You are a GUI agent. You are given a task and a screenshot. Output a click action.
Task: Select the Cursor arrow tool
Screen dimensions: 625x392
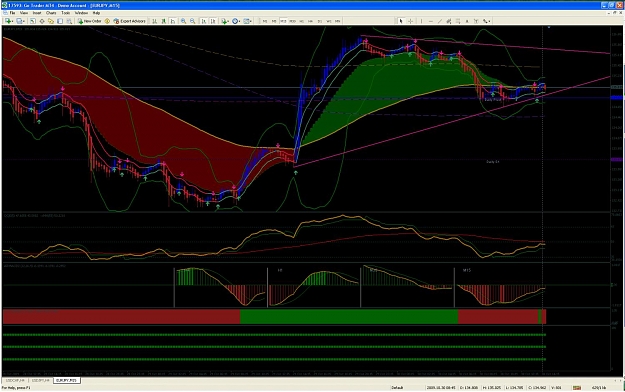click(x=401, y=21)
